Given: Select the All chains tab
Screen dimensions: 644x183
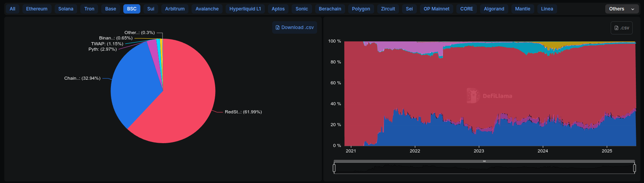Looking at the screenshot, I should (12, 9).
